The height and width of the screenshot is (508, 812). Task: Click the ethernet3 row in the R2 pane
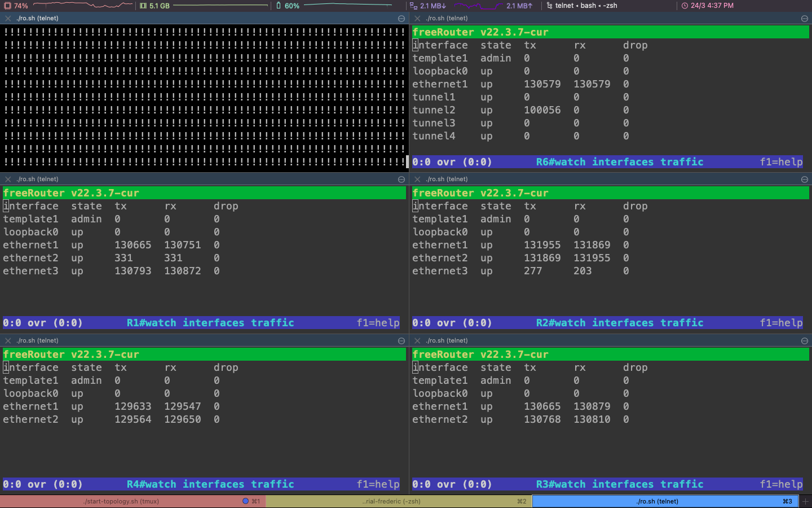click(440, 271)
